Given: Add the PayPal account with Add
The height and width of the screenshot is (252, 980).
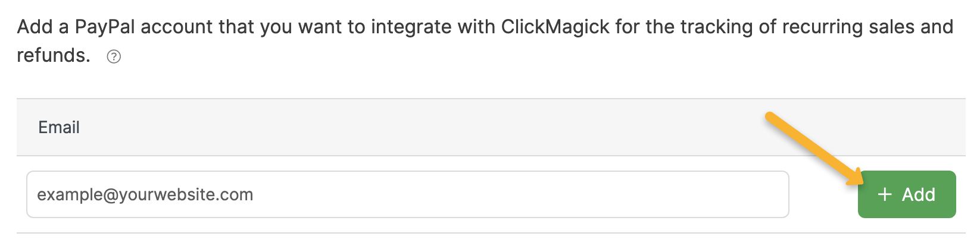Looking at the screenshot, I should (906, 194).
